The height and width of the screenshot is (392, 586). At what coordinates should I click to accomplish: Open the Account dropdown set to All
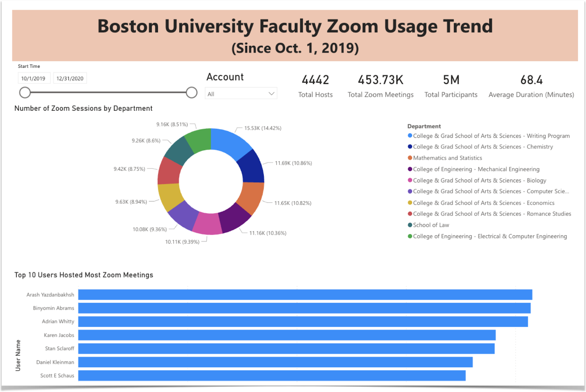pos(241,94)
